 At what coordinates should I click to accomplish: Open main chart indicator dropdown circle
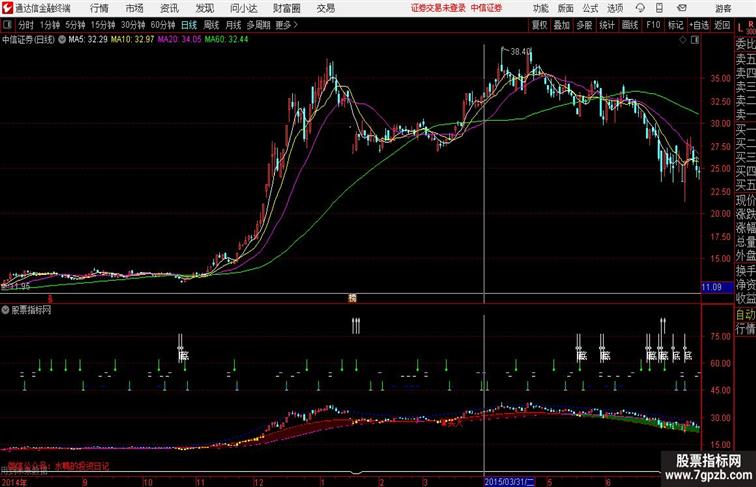coord(62,40)
